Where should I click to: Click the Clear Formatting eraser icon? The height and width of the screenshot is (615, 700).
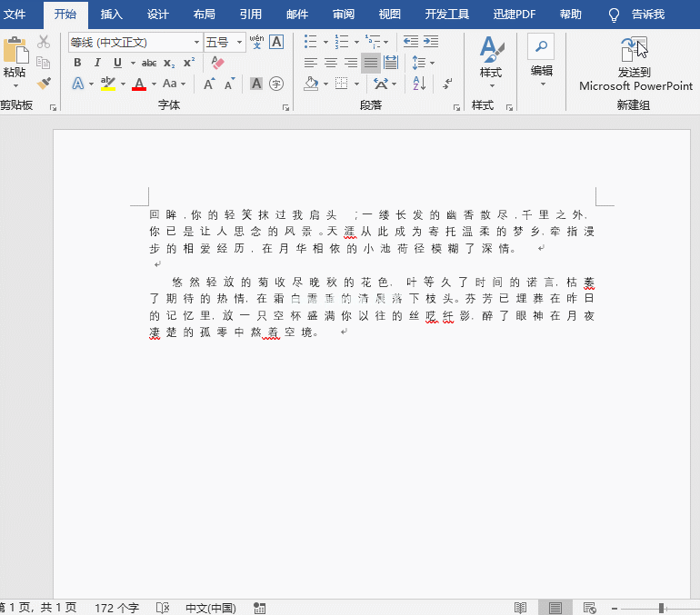(216, 63)
